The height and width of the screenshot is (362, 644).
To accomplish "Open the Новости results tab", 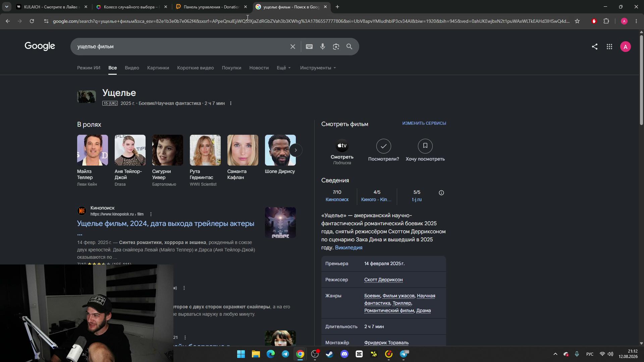I will coord(259,68).
